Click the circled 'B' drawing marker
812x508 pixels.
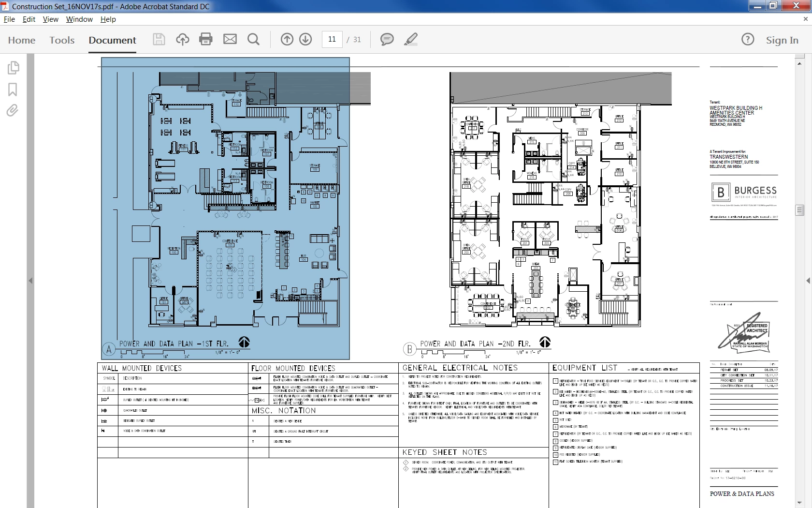410,349
